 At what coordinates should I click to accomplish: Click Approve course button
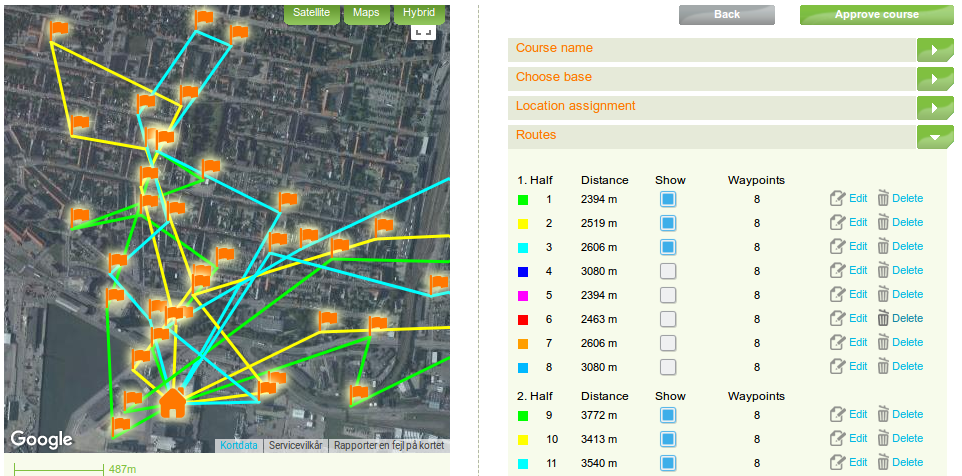877,15
